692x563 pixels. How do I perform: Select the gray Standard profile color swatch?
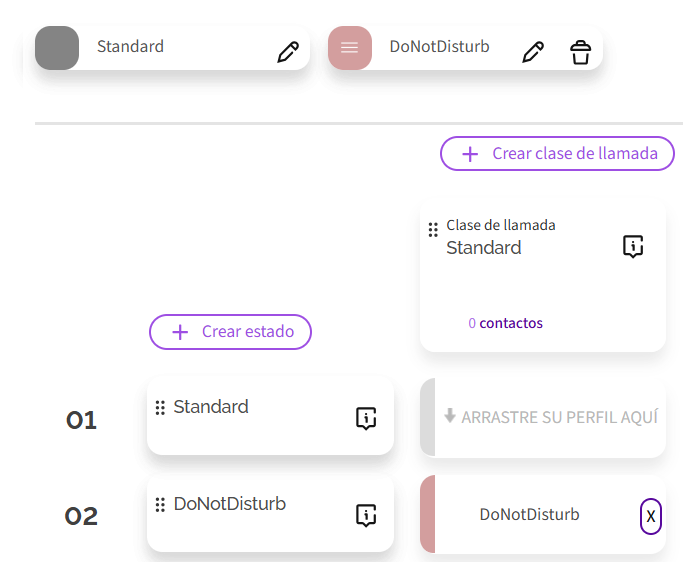[57, 48]
